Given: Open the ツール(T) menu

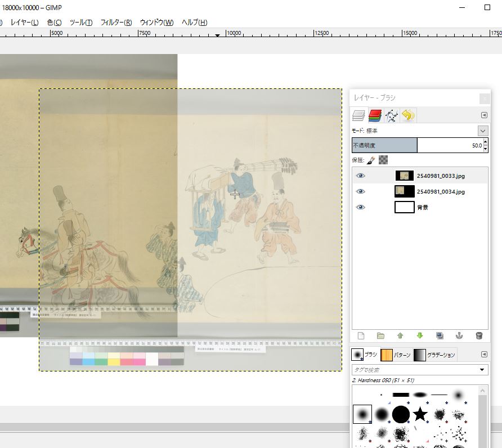Looking at the screenshot, I should tap(81, 23).
